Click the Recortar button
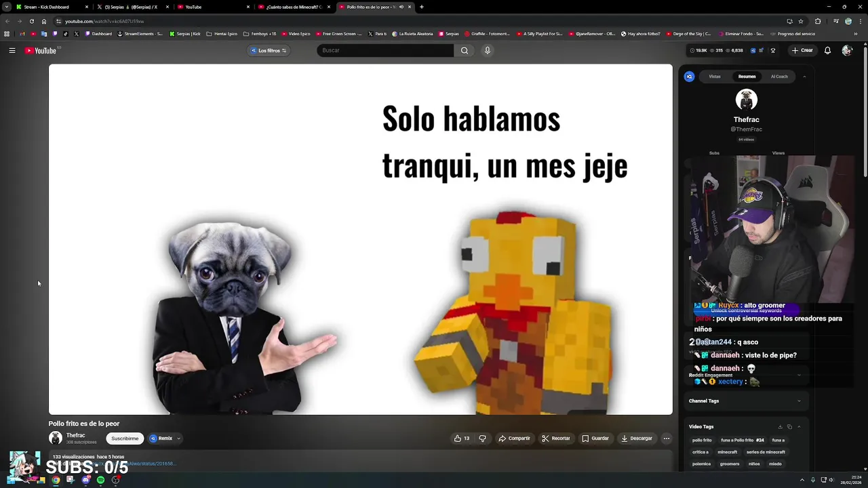The image size is (868, 488). point(555,439)
